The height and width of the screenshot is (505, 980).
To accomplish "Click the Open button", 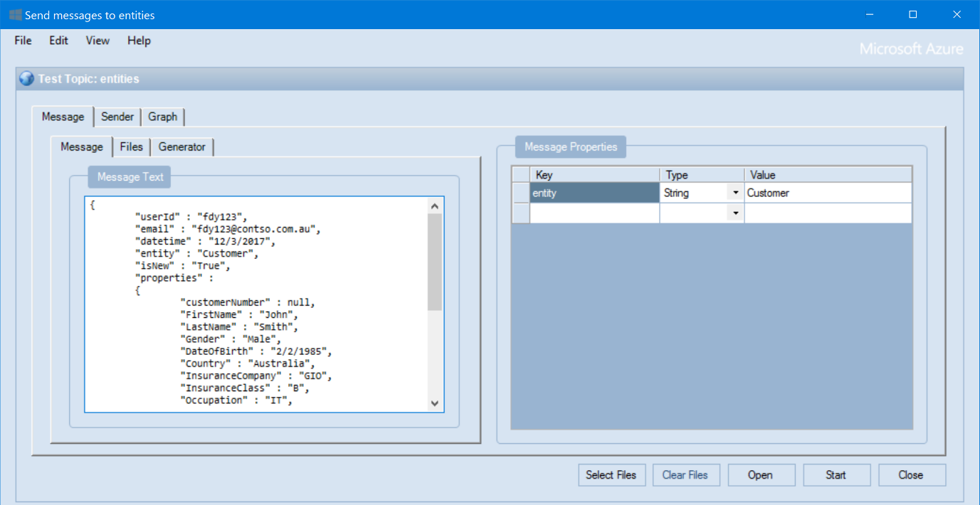I will pos(760,475).
